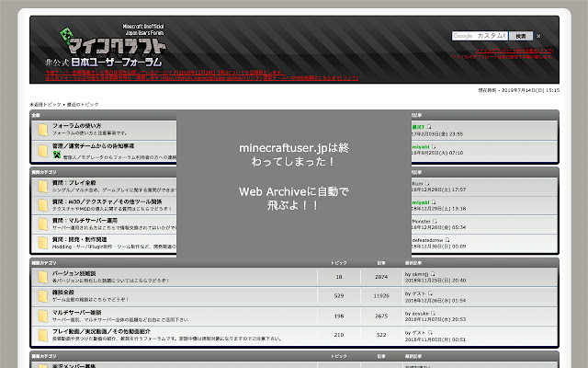Viewport: 588px width, 368px height.
Task: Click folder icon beside 質問:プレイ全般
Action: click(43, 187)
